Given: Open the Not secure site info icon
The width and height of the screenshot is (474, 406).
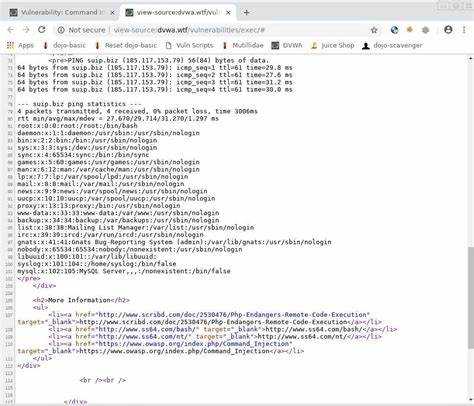Looking at the screenshot, I should pos(61,30).
